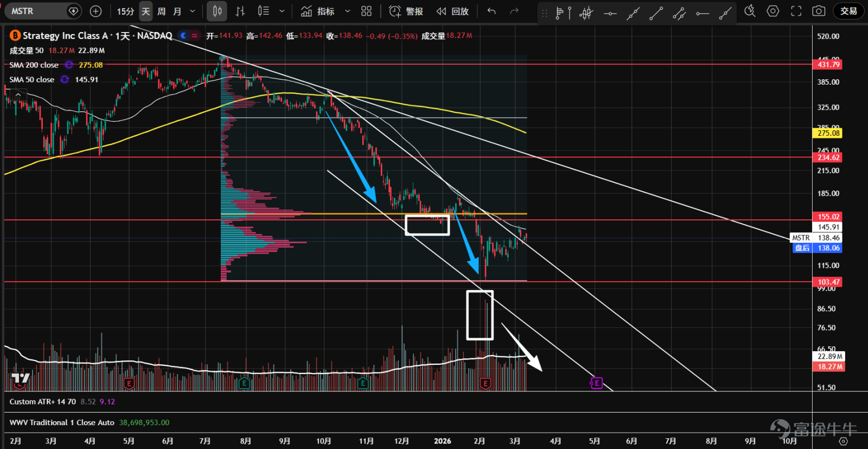Image resolution: width=868 pixels, height=449 pixels.
Task: Select the chart style icon with horizontal lines
Action: coord(264,11)
